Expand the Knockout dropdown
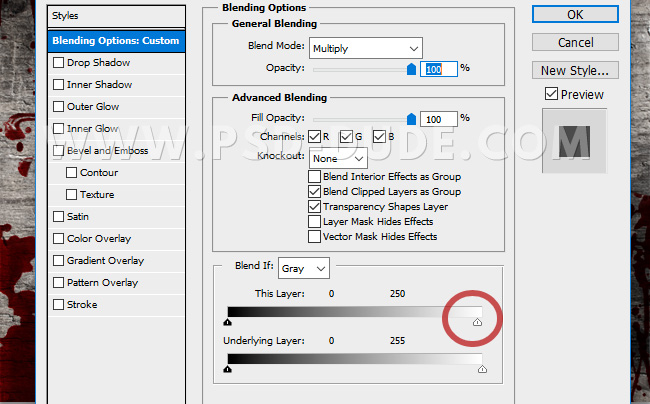The width and height of the screenshot is (650, 404). pyautogui.click(x=338, y=158)
